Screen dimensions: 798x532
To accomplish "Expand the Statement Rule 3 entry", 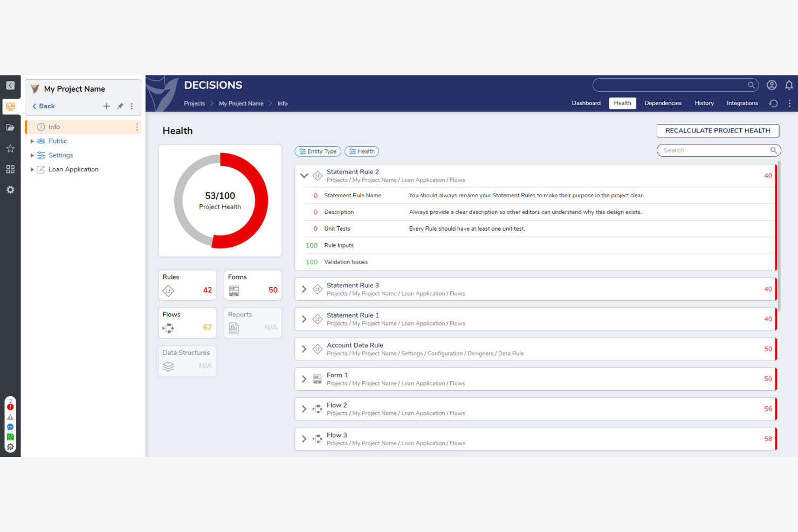I will pos(304,289).
